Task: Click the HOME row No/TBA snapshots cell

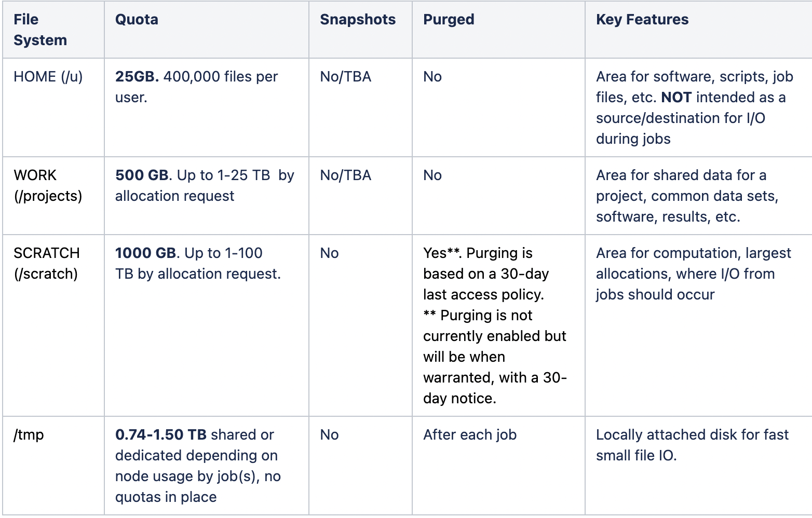Action: coord(346,76)
